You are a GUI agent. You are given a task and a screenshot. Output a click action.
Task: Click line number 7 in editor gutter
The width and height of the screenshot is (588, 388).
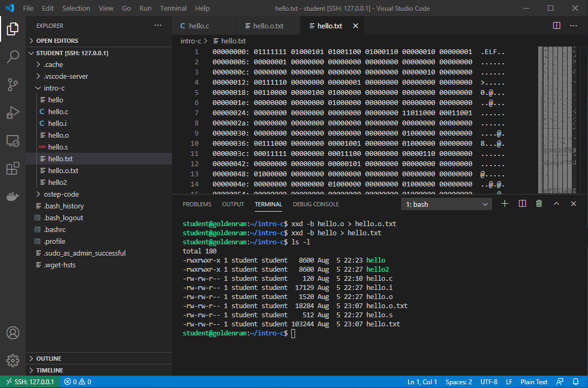[x=197, y=113]
